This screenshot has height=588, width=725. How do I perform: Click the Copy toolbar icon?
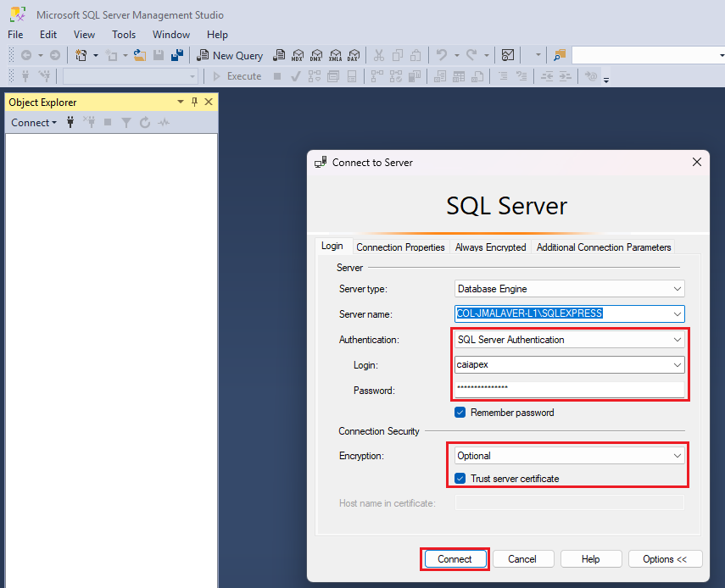point(397,55)
